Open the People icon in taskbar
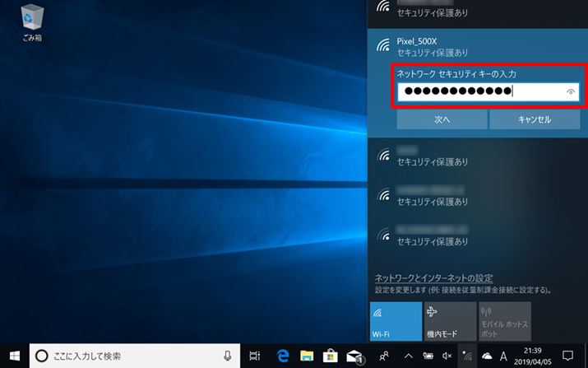Image resolution: width=588 pixels, height=368 pixels. point(384,356)
